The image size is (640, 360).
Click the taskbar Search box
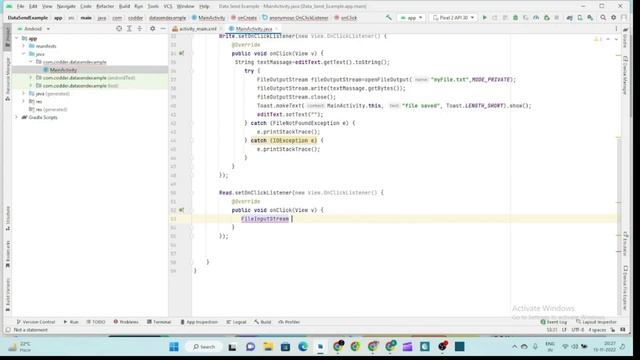(204, 347)
